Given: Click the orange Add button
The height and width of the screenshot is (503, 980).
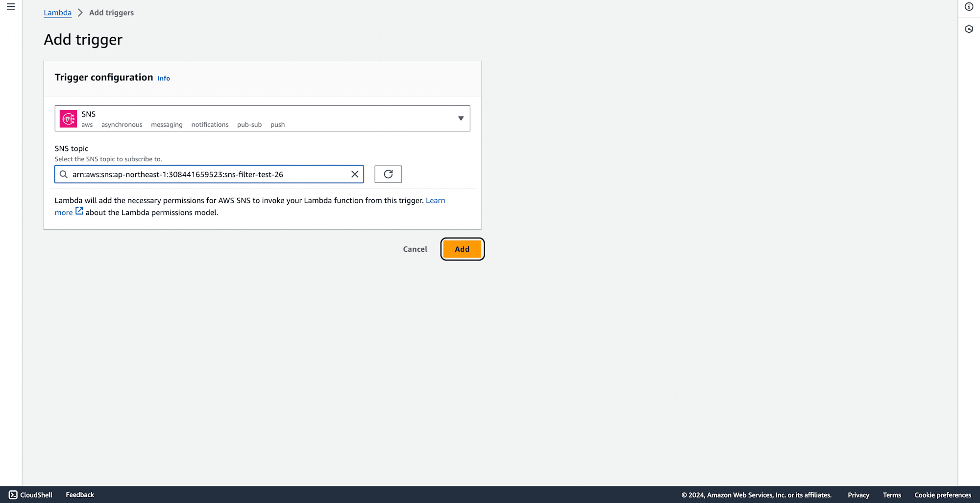Looking at the screenshot, I should [x=462, y=249].
